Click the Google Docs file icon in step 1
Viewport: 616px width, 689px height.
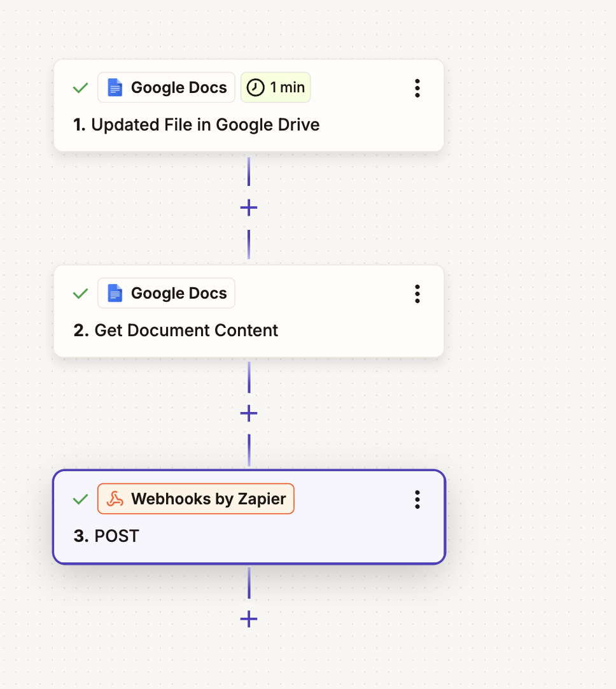tap(115, 87)
